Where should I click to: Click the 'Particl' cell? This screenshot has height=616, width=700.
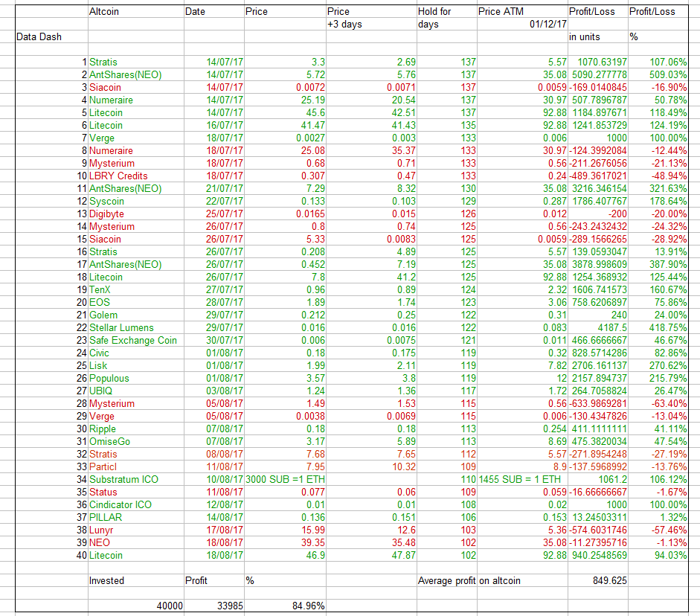(136, 466)
